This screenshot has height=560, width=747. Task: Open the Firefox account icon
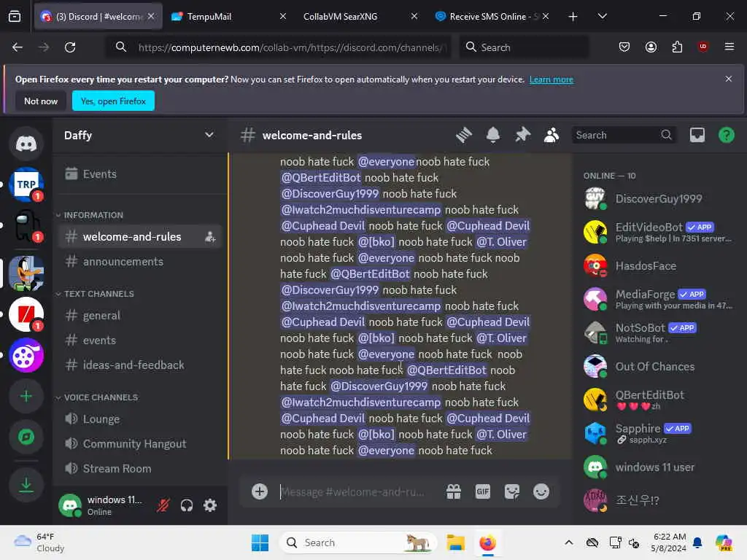point(651,47)
